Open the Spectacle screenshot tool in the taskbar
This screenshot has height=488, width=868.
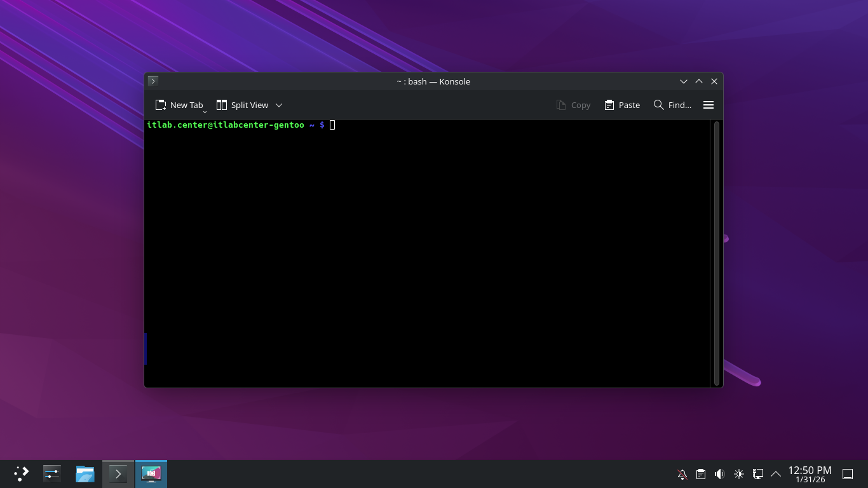click(x=151, y=473)
